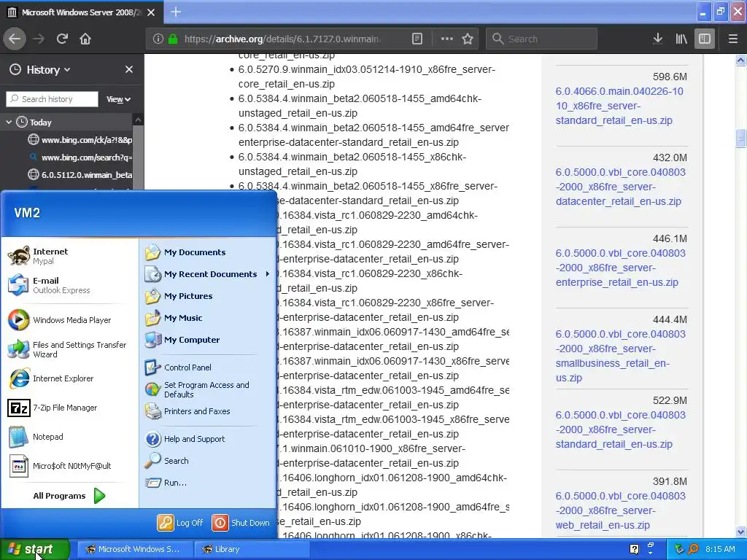Show site information icon in address bar
The height and width of the screenshot is (560, 747).
tap(158, 39)
